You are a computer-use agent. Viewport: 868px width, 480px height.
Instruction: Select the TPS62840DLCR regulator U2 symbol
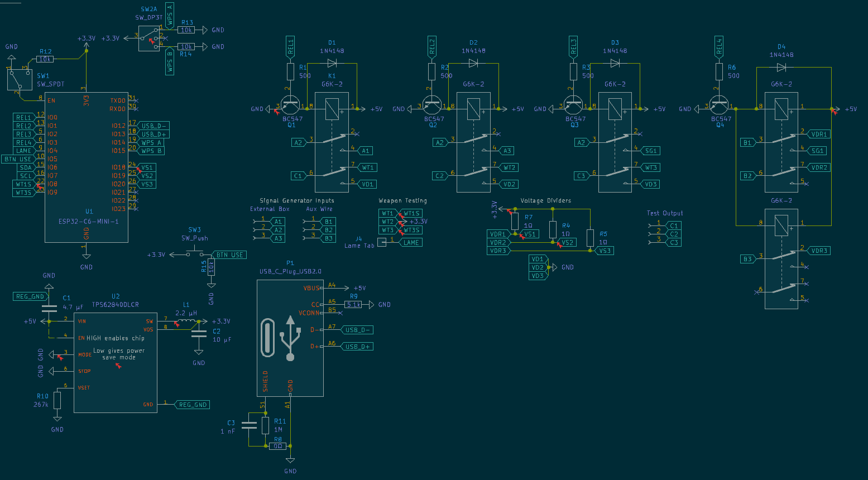[116, 363]
